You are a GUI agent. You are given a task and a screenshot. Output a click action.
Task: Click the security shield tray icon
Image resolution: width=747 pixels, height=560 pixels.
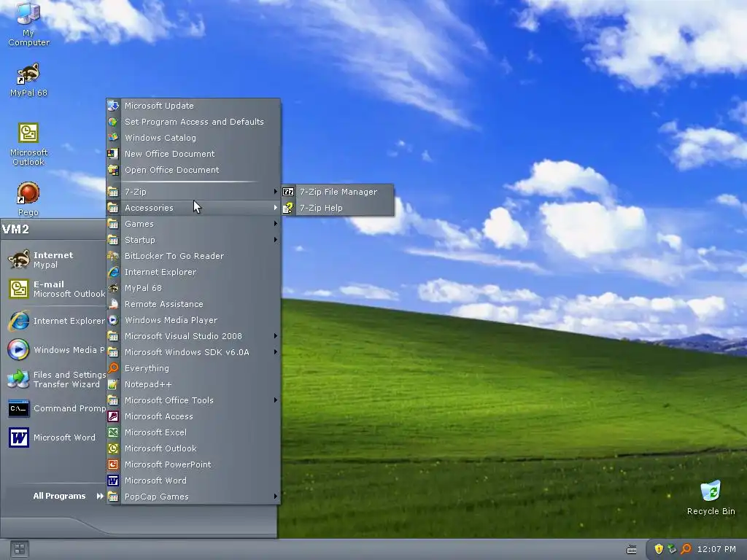pos(659,549)
